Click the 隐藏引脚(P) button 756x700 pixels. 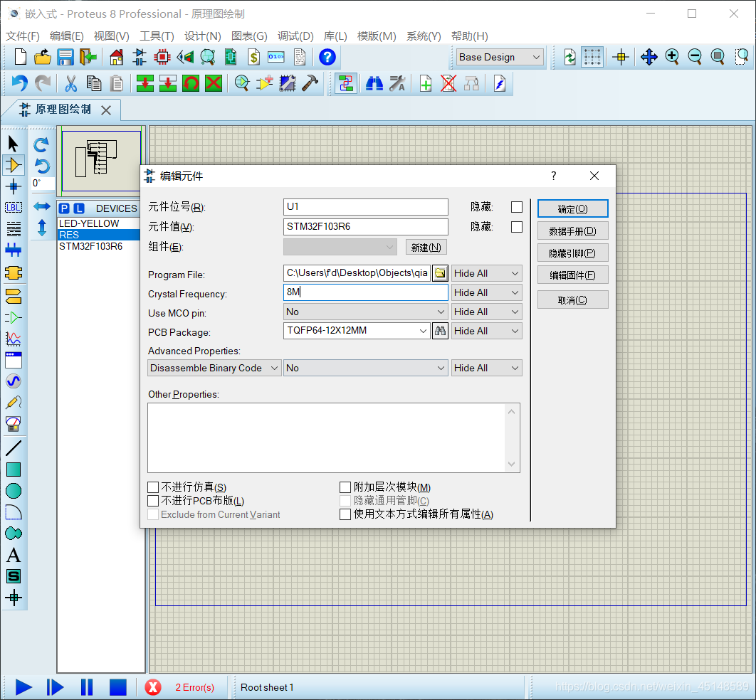(x=573, y=253)
